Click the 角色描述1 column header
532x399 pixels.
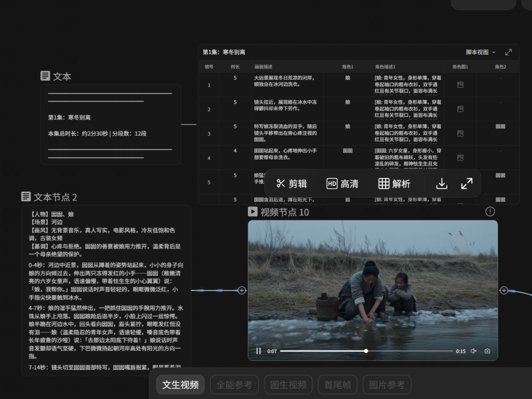click(x=385, y=67)
